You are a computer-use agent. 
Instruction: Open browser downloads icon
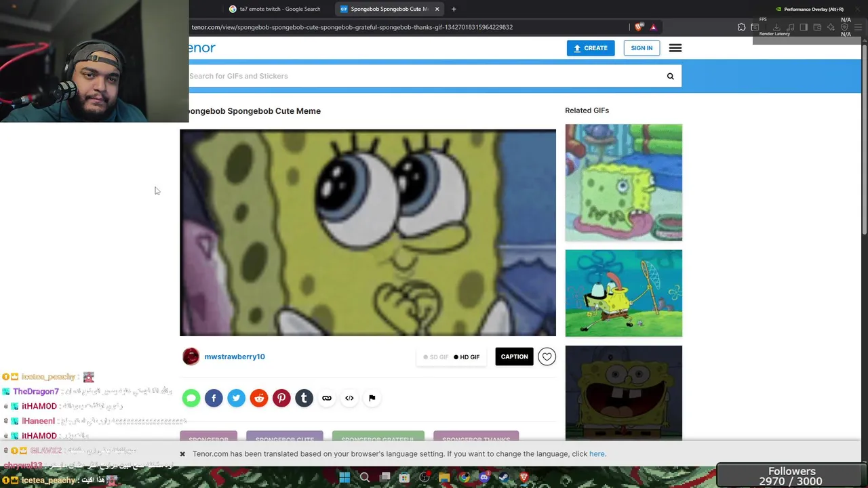click(776, 27)
